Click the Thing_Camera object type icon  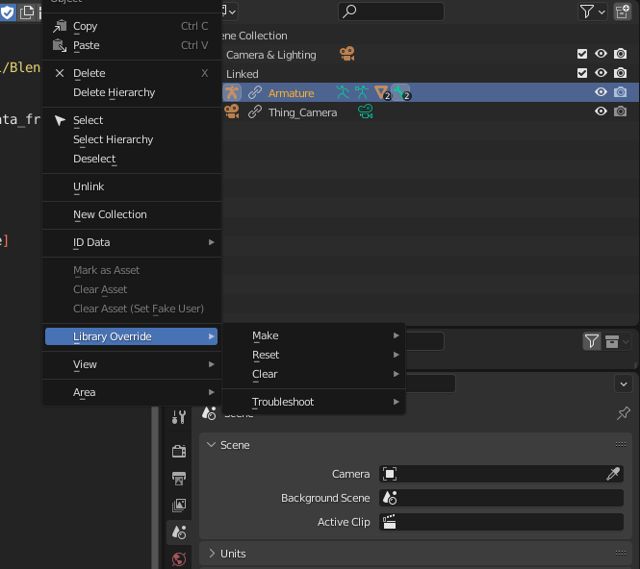pos(232,111)
